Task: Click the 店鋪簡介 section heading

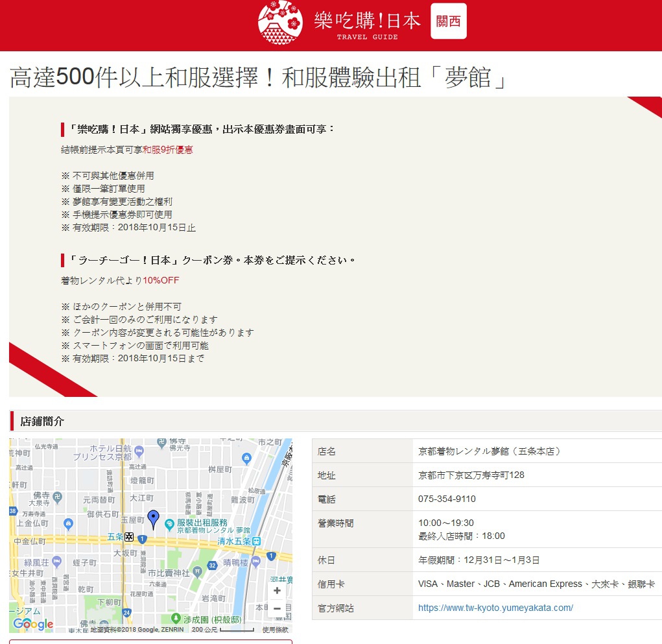Action: 42,421
